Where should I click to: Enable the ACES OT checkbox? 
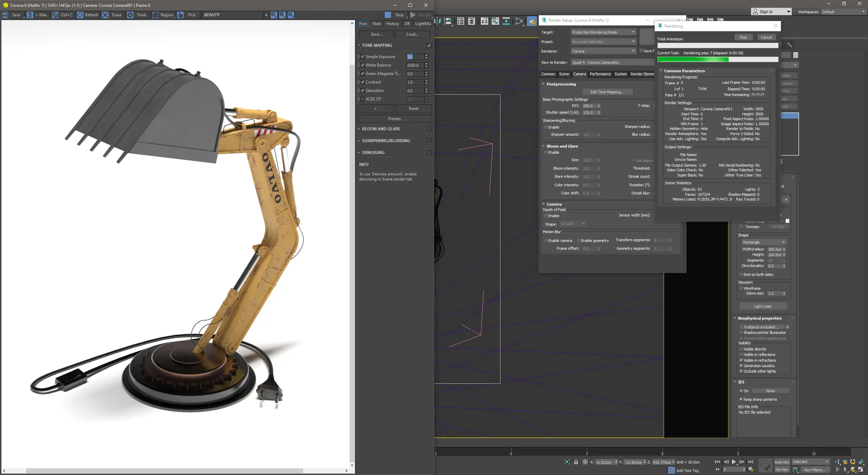pos(362,99)
